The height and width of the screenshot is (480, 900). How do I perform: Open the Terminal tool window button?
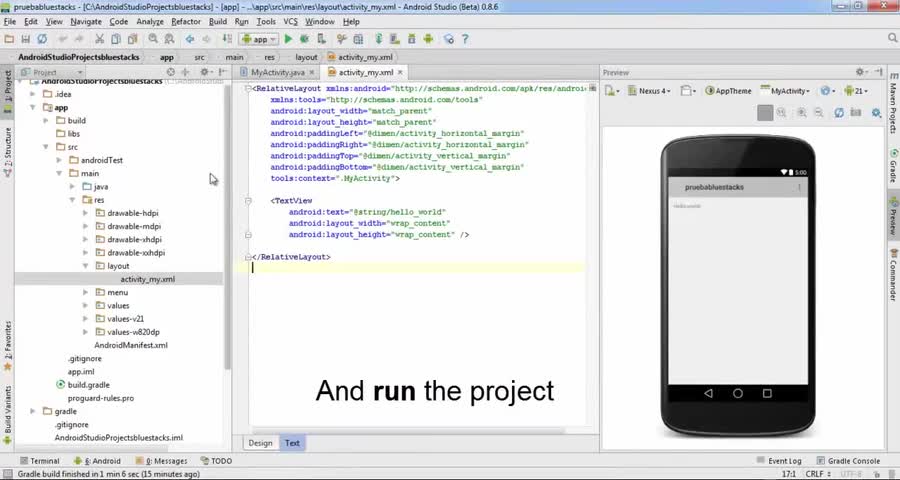[40, 460]
